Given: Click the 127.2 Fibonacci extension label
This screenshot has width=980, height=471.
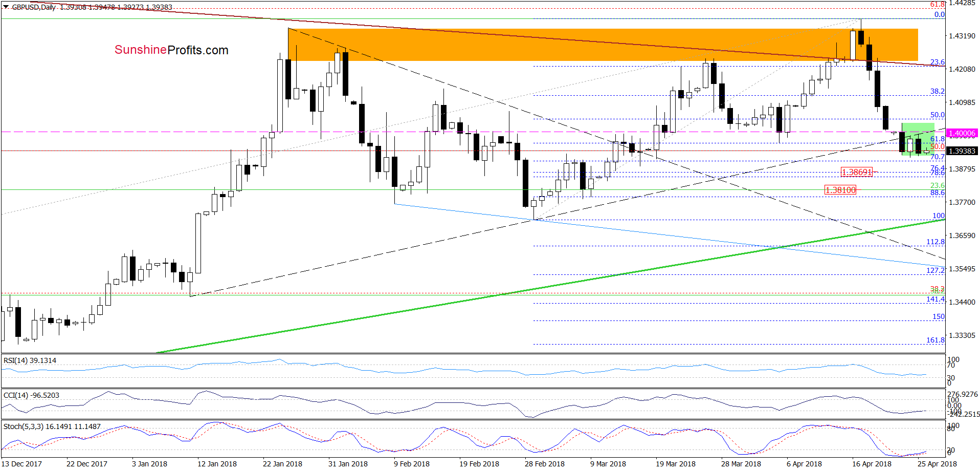Looking at the screenshot, I should point(936,270).
